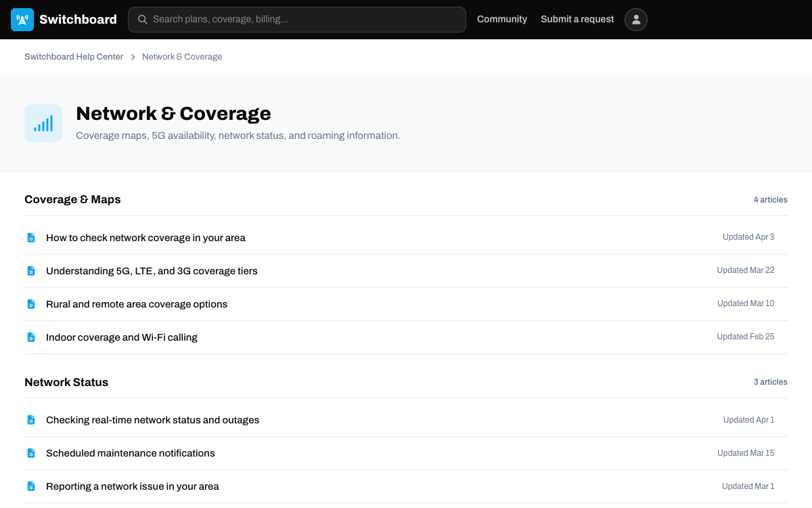Click document icon beside 'How to check network coverage'

31,238
